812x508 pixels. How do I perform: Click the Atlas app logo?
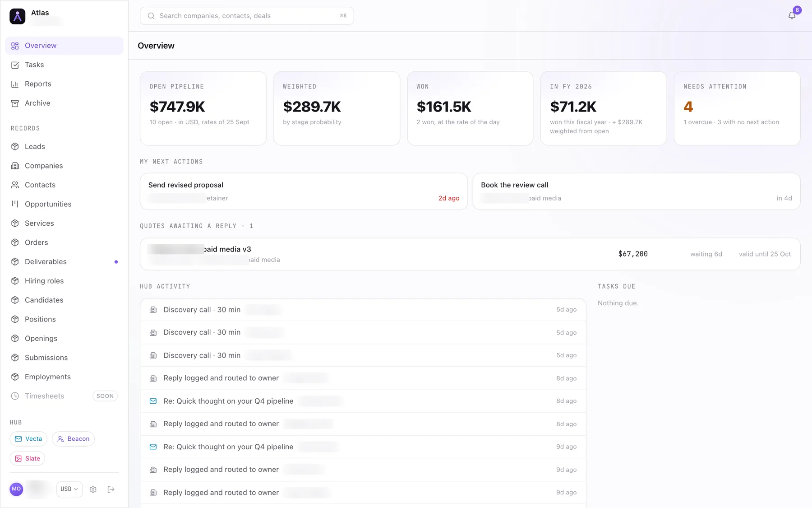pos(17,16)
